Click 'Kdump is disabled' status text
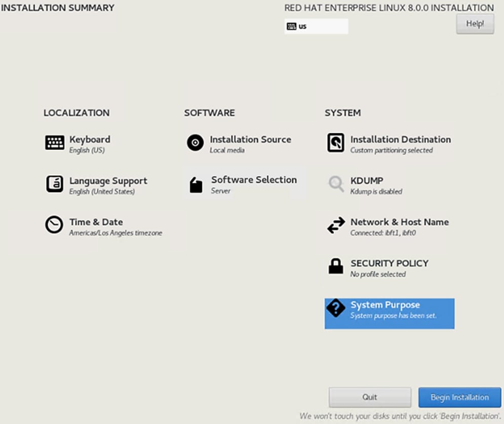Image resolution: width=504 pixels, height=424 pixels. [x=376, y=191]
